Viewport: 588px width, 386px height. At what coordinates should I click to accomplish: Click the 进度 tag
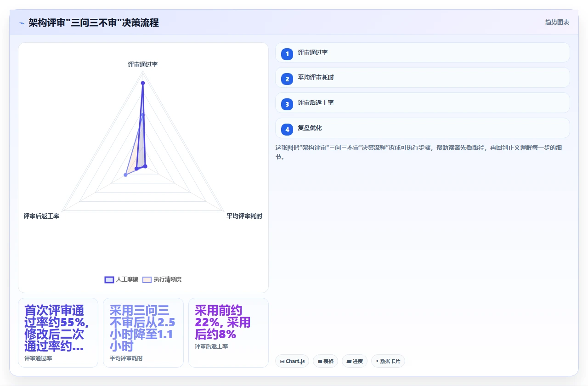coord(355,361)
